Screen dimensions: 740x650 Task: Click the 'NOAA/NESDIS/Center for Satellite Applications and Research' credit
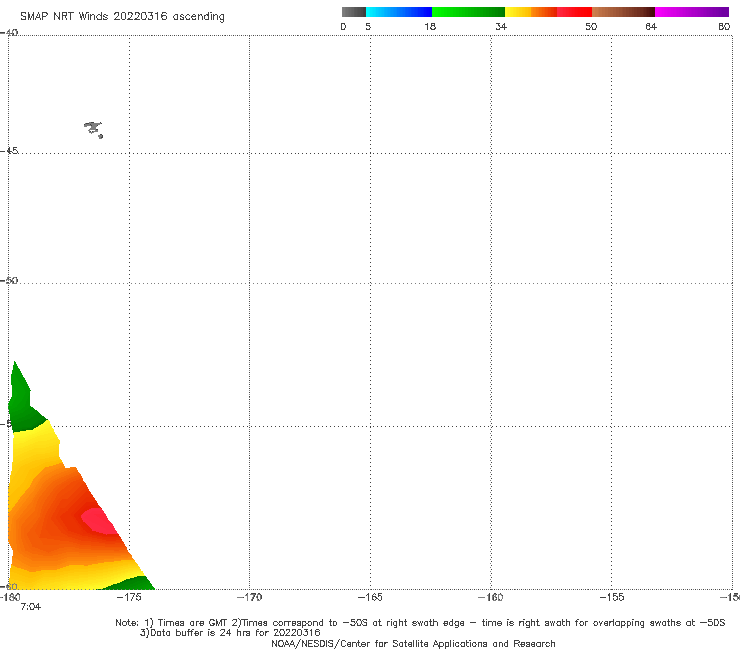click(x=413, y=643)
